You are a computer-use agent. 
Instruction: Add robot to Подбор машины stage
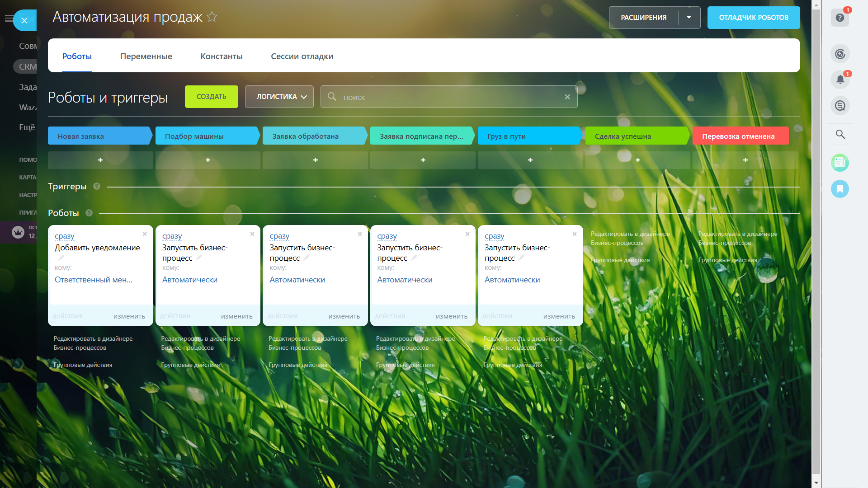coord(208,160)
